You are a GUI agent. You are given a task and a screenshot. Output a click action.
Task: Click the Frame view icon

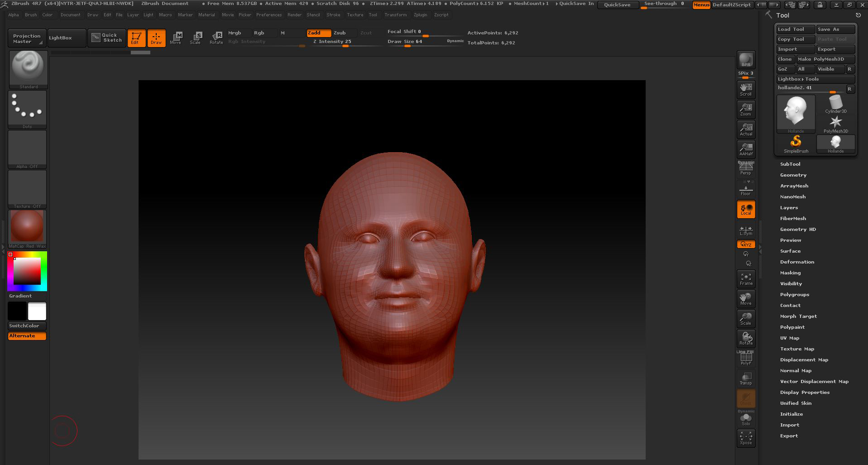click(x=746, y=279)
